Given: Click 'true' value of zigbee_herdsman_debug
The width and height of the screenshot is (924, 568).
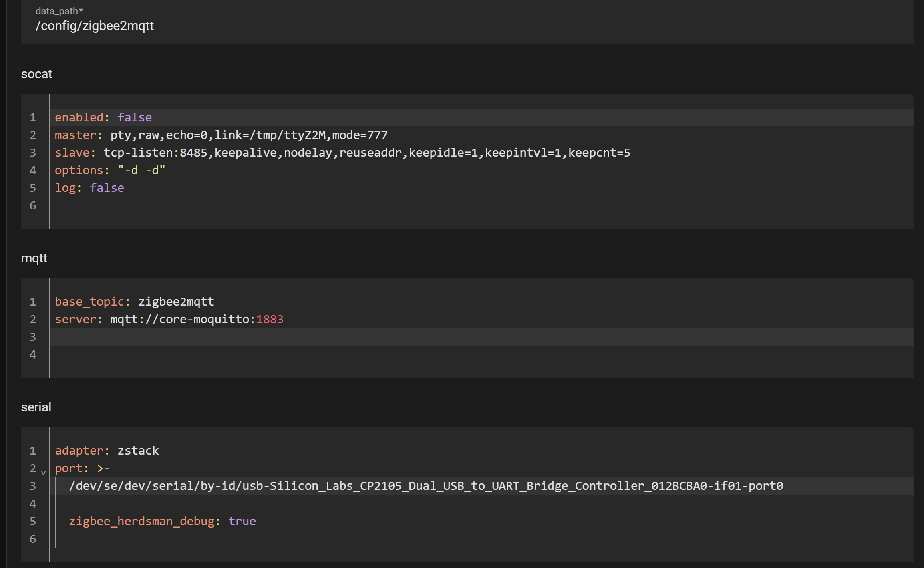Looking at the screenshot, I should (242, 521).
